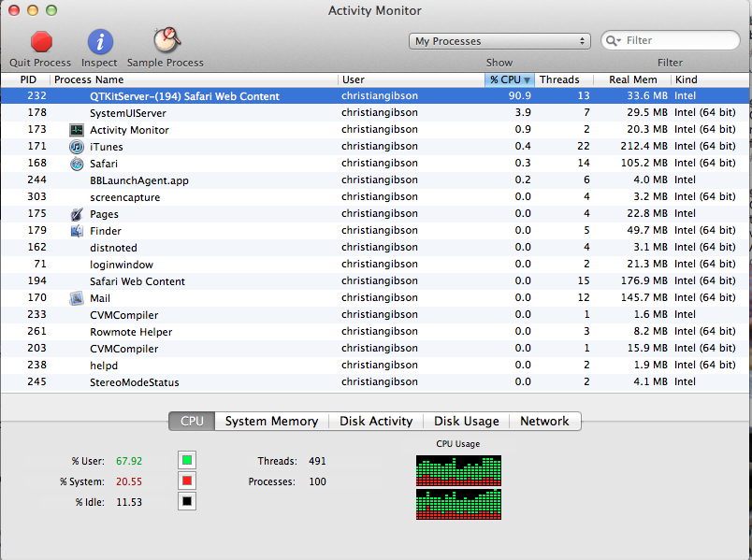Click the red % System color swatch
Image resolution: width=752 pixels, height=560 pixels.
(187, 481)
